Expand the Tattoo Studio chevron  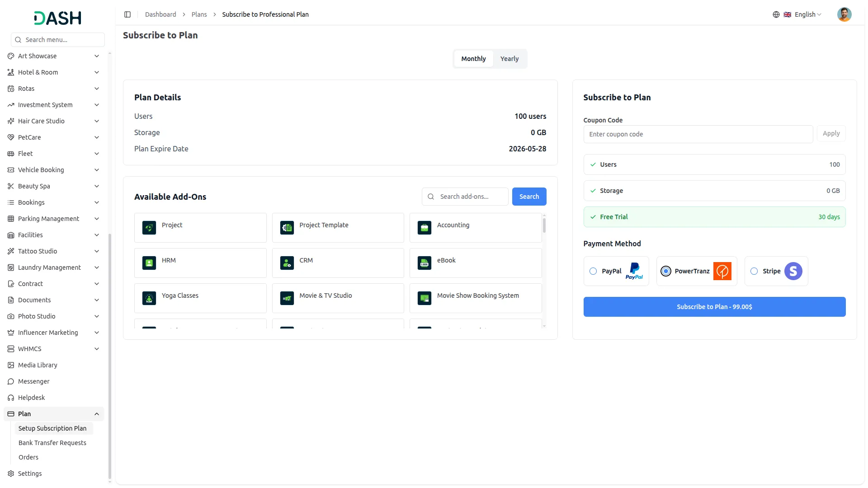coord(97,251)
